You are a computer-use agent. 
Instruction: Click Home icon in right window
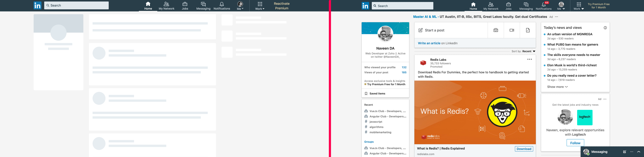[473, 4]
